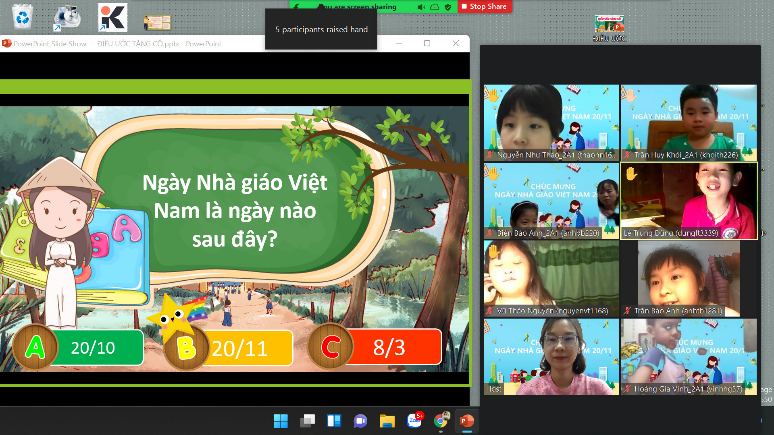Screen dimensions: 774x435
Task: Open Task View from the taskbar
Action: pyautogui.click(x=309, y=421)
